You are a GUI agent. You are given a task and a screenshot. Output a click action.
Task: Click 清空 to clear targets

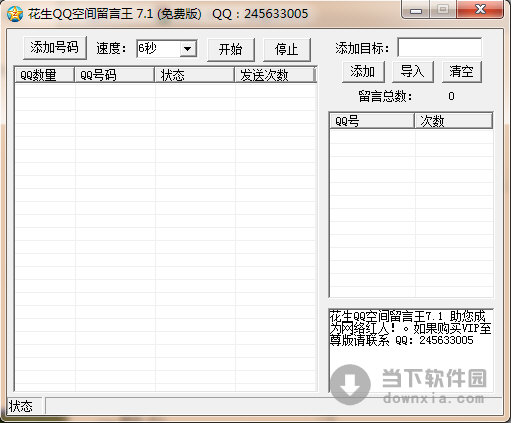461,71
